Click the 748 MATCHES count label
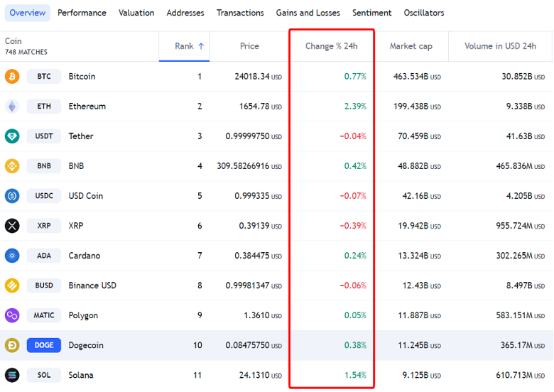554x392 pixels. (26, 52)
